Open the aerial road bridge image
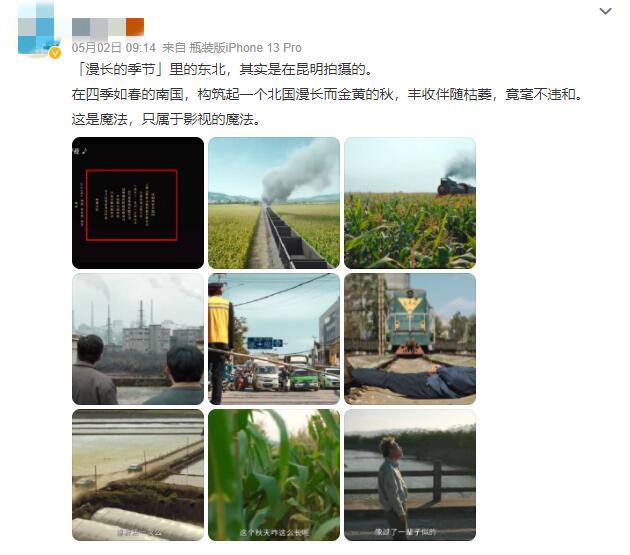630x555 pixels. (138, 475)
